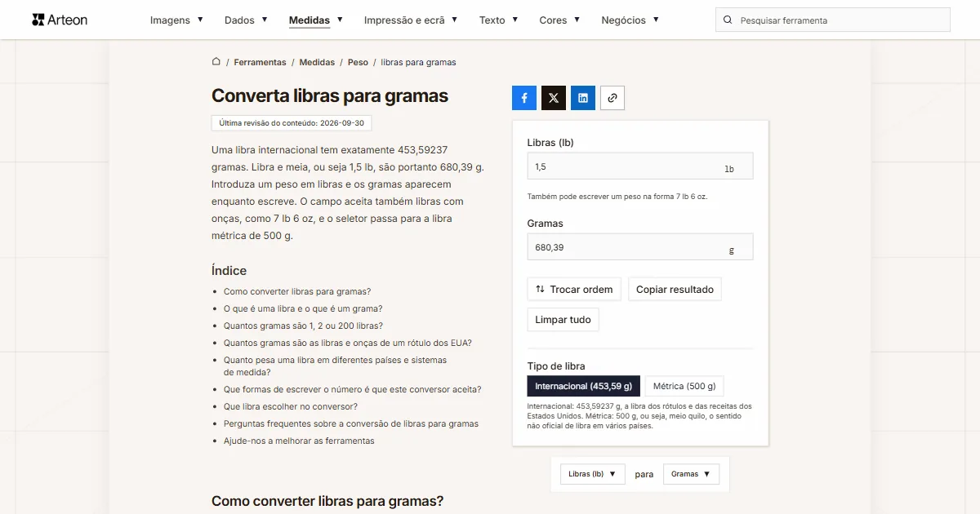This screenshot has height=514, width=980.
Task: Click the Tipo de libra label
Action: coord(556,366)
